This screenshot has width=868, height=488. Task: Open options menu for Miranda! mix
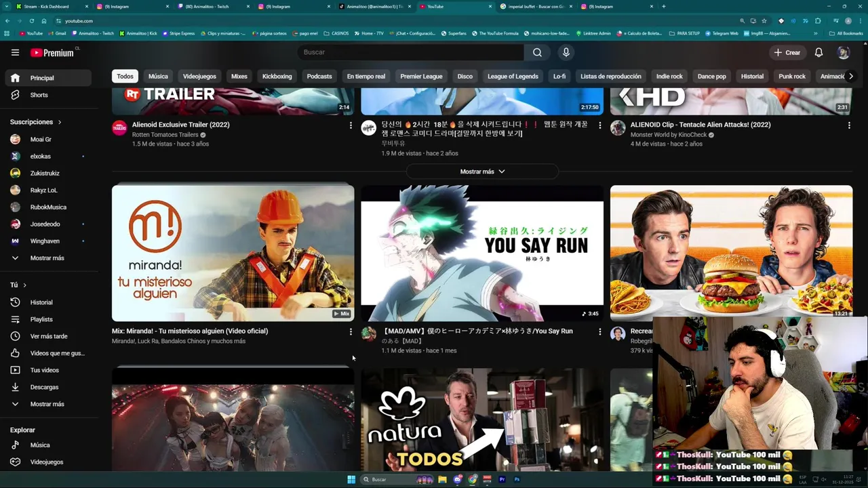(x=351, y=331)
